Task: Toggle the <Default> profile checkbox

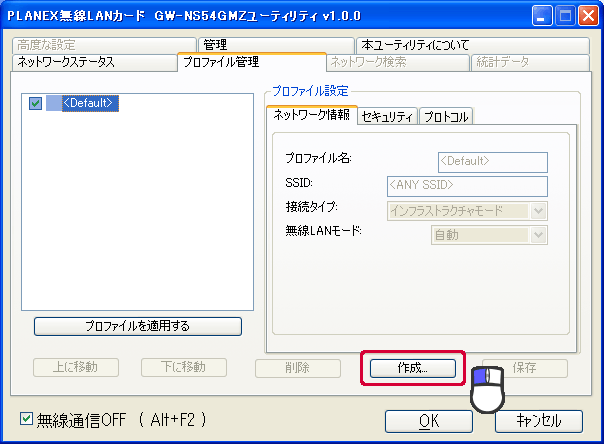Action: point(35,103)
